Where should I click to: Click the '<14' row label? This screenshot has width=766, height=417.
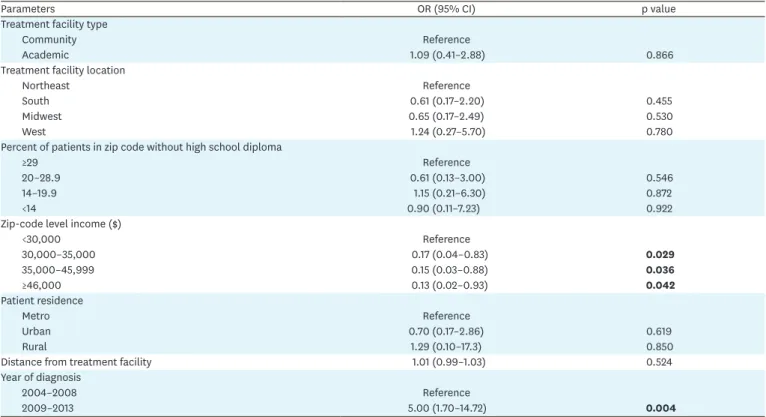click(29, 208)
